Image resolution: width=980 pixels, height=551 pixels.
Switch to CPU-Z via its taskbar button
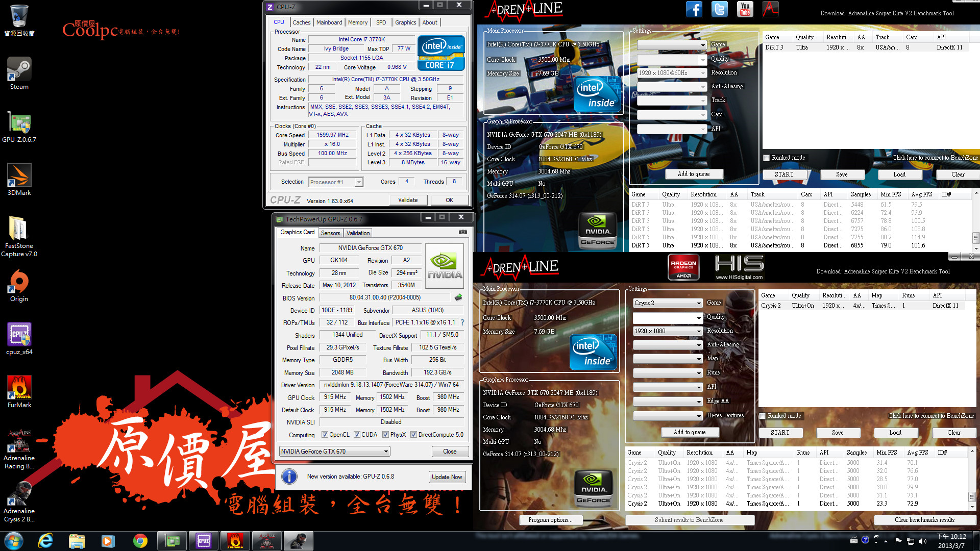203,541
